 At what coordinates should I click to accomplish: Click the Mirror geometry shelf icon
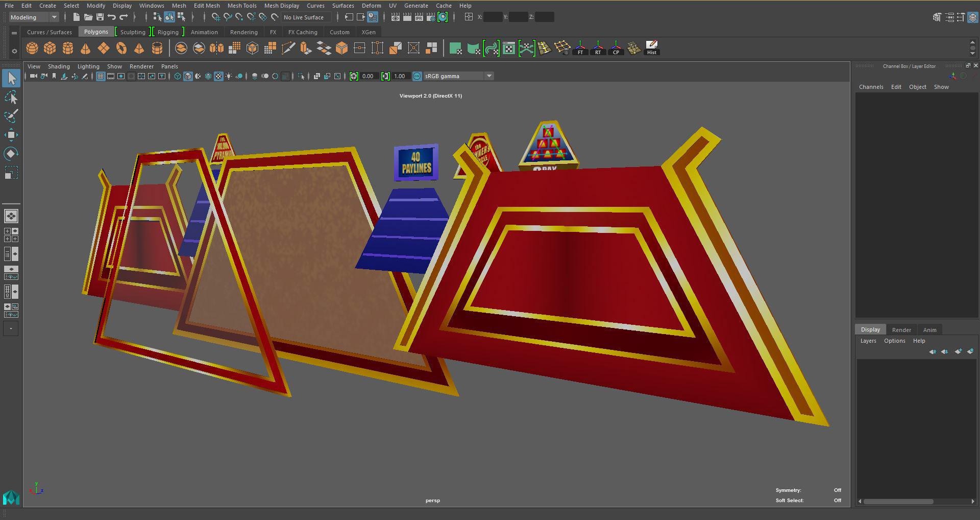(216, 49)
